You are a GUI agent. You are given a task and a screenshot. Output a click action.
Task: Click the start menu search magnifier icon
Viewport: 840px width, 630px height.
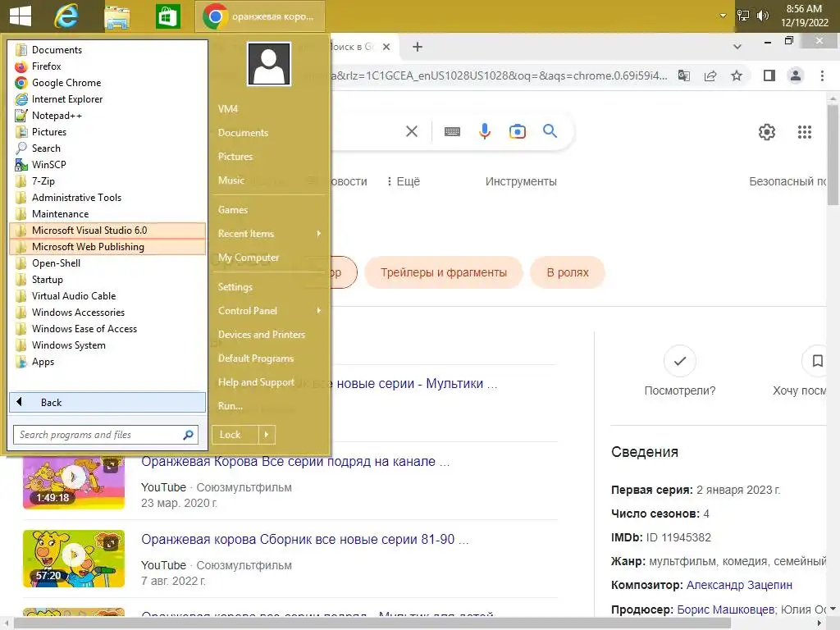(x=189, y=435)
